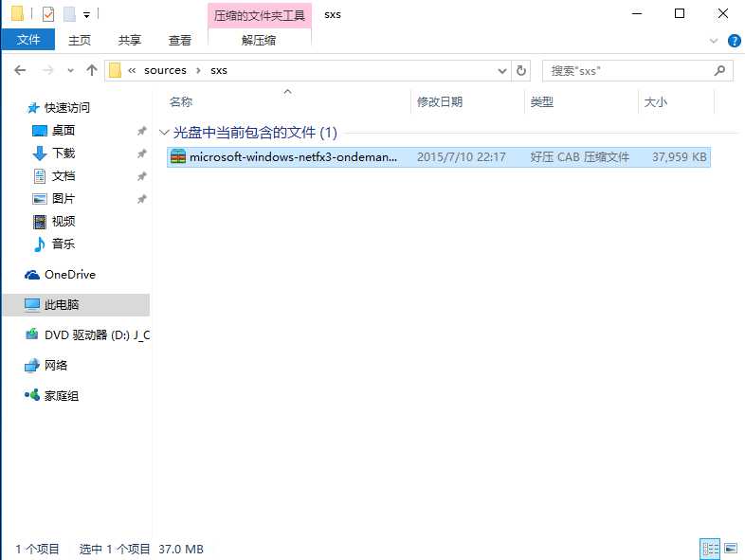Viewport: 745px width, 560px height.
Task: Open DVD 驱动器 (D:) in navigation pane
Action: click(x=97, y=334)
